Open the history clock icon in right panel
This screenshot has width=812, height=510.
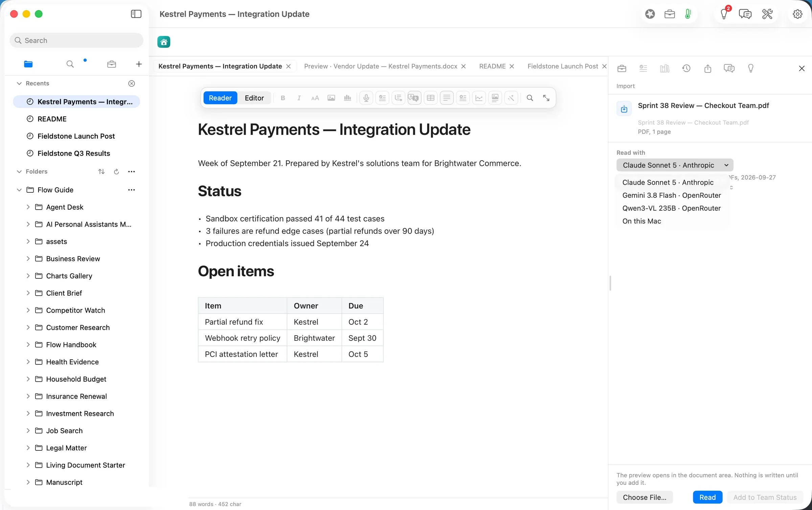pyautogui.click(x=686, y=68)
